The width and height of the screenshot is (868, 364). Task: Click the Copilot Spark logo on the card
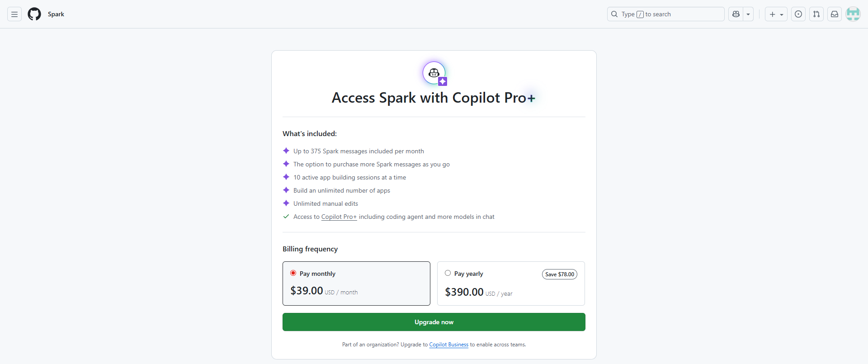434,72
